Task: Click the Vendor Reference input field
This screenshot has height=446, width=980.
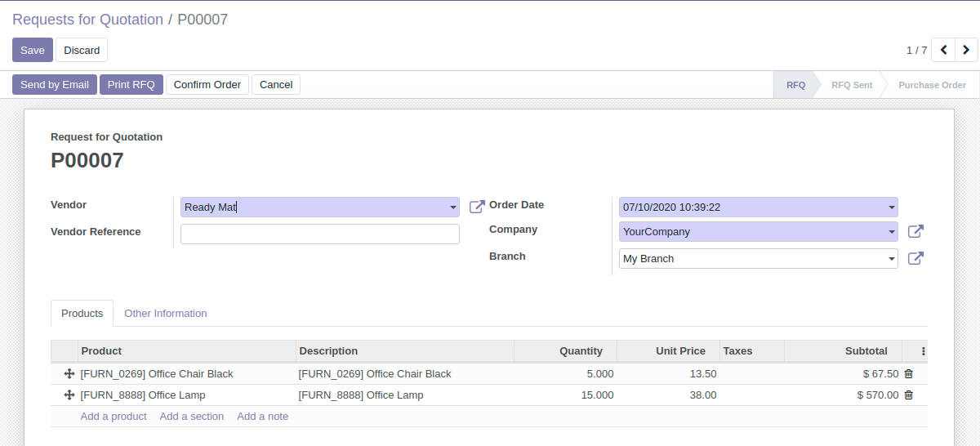Action: tap(319, 234)
